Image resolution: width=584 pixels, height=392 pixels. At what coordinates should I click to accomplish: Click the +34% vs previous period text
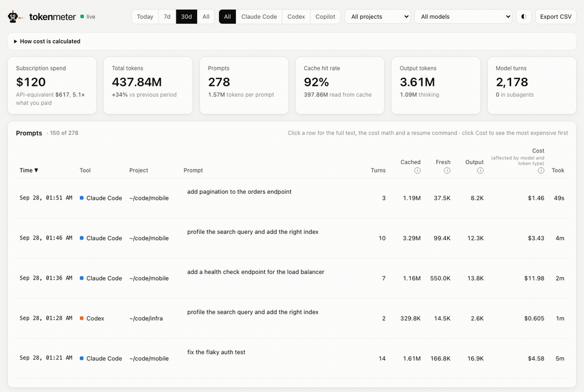(x=144, y=95)
